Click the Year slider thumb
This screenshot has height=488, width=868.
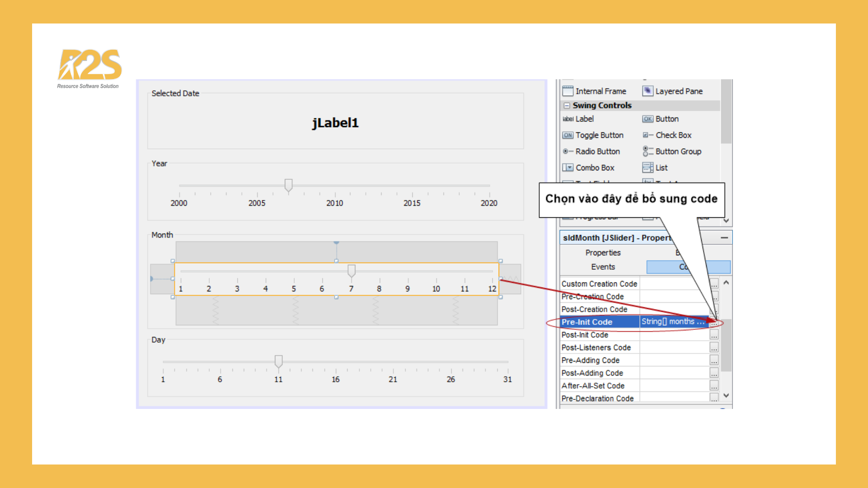click(288, 185)
